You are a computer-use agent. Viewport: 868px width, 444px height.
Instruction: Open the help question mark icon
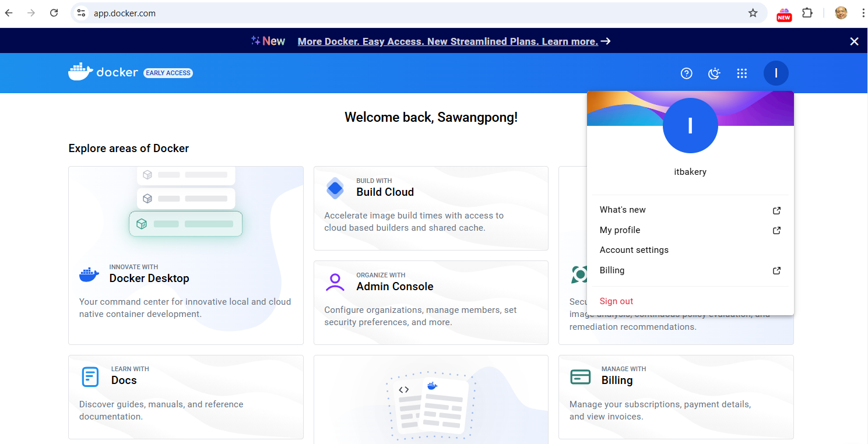tap(687, 73)
